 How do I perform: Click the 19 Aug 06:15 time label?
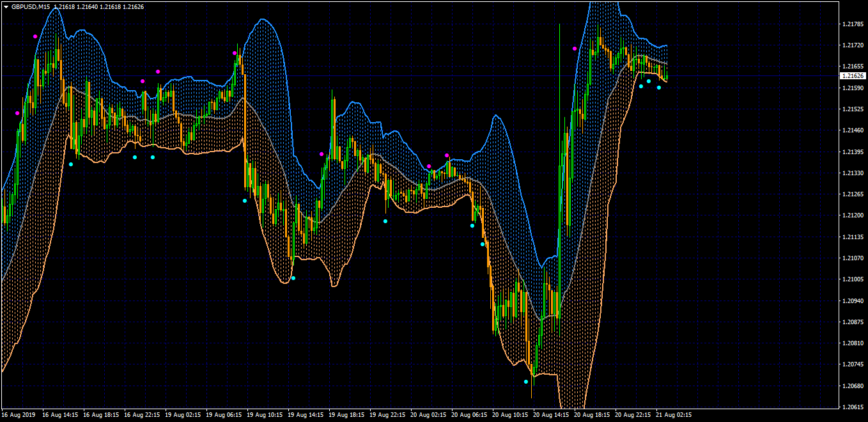coord(224,415)
